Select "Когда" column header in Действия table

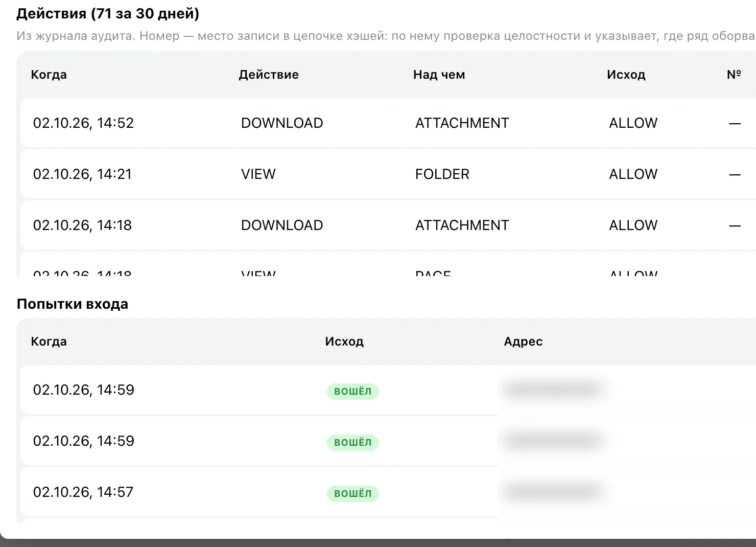click(x=49, y=75)
